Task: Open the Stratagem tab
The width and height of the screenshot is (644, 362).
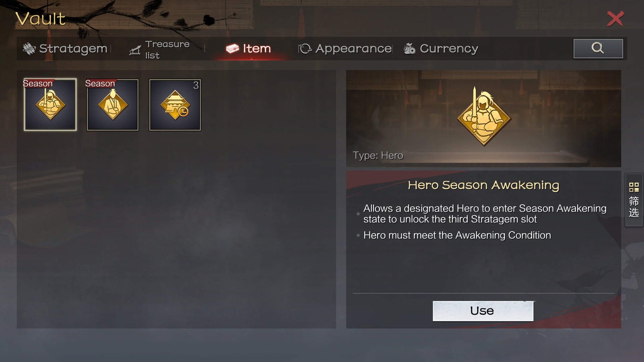Action: pos(65,49)
